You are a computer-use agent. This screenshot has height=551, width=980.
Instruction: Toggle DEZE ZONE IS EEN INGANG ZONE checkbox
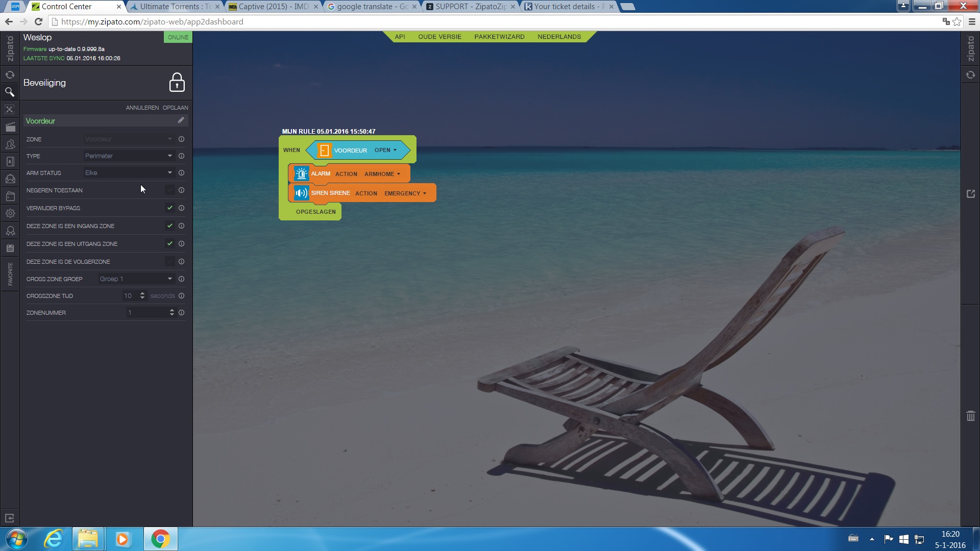pyautogui.click(x=169, y=226)
